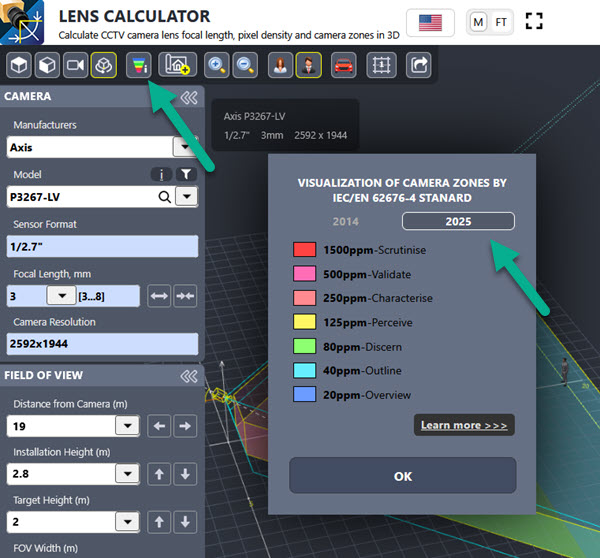The height and width of the screenshot is (558, 600).
Task: Click the Lens Calculator app logo
Action: [22, 23]
